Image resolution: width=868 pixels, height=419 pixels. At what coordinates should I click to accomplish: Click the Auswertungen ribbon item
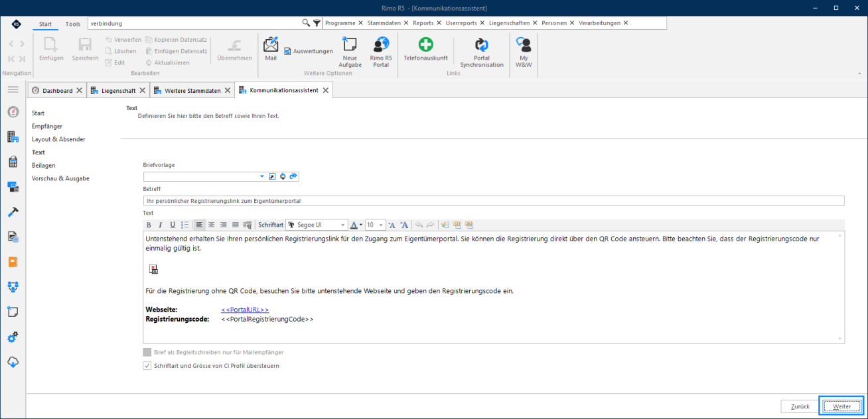309,51
